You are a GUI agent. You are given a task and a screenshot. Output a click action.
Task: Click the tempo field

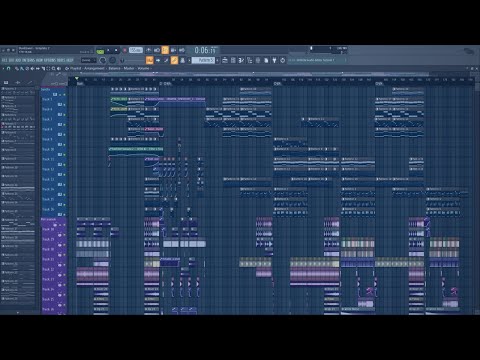(136, 50)
